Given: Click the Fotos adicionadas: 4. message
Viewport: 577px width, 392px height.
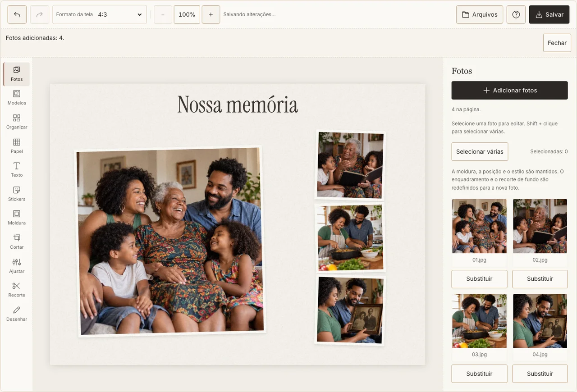Looking at the screenshot, I should [35, 38].
